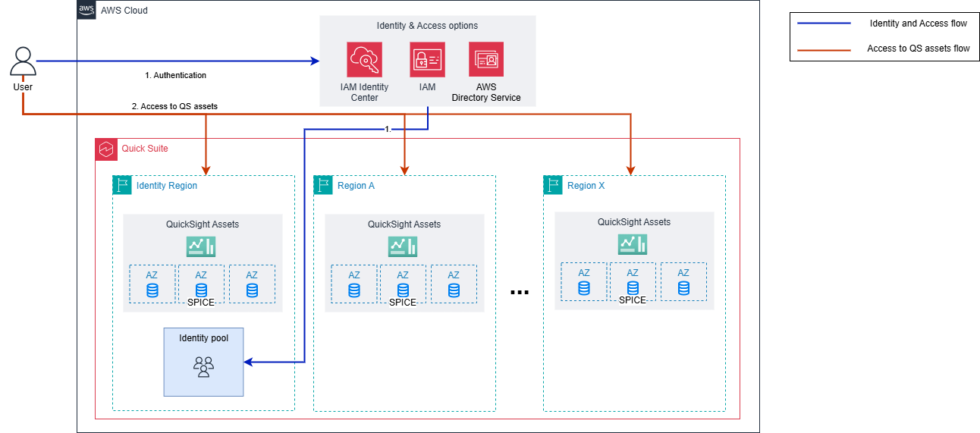Select the Identity pool users icon
This screenshot has width=980, height=433.
tap(203, 366)
